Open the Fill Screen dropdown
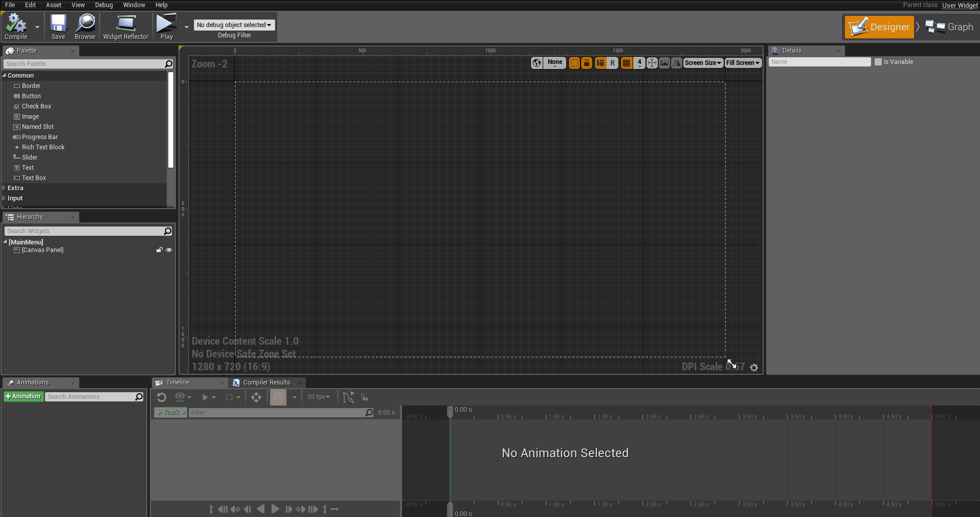This screenshot has height=517, width=980. pyautogui.click(x=743, y=63)
